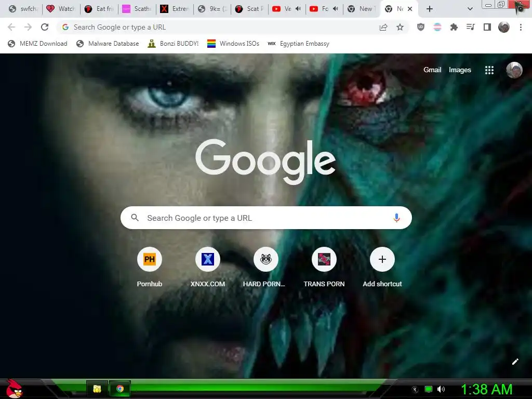Open the Google apps grid
The image size is (532, 399).
(489, 70)
